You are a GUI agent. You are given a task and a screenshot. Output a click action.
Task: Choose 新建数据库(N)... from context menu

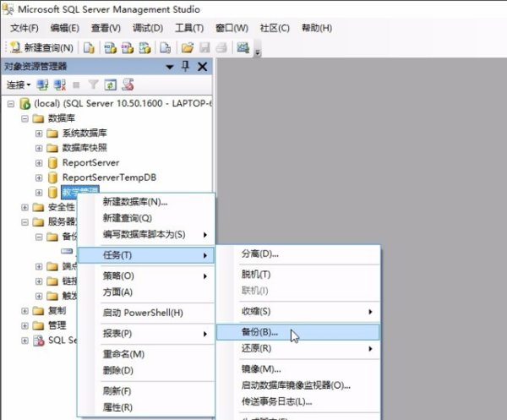tap(146, 202)
